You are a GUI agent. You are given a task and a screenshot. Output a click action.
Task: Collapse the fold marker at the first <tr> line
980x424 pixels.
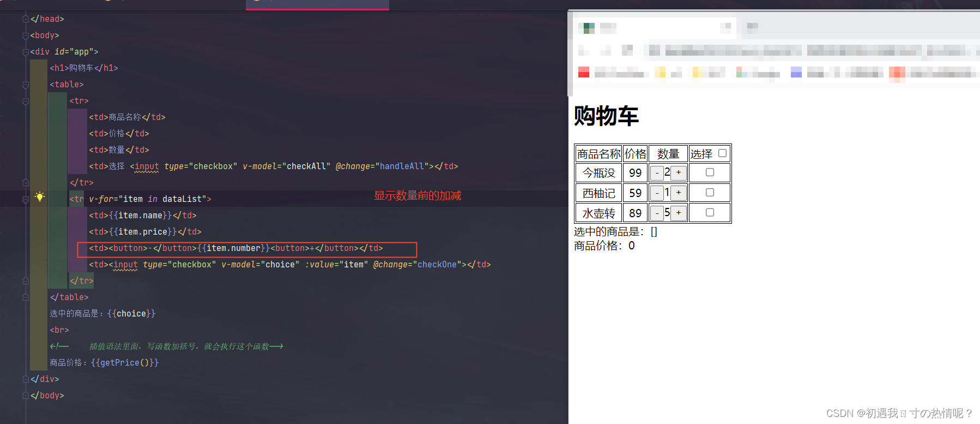coord(26,101)
